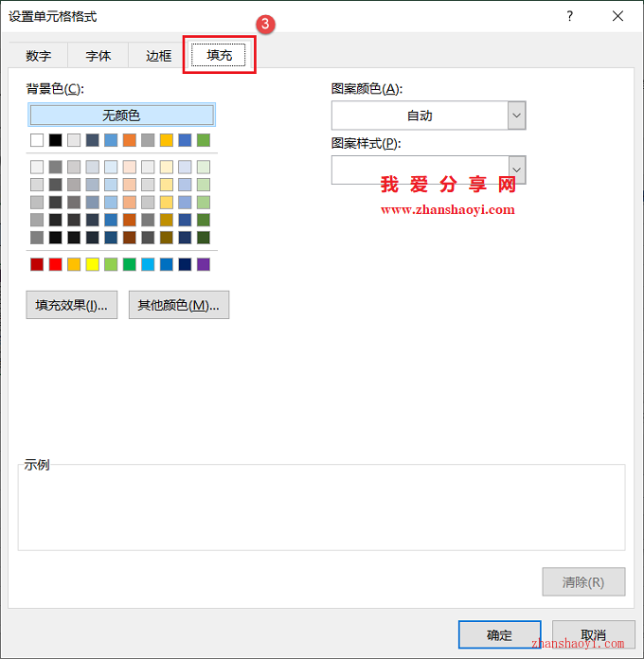The image size is (644, 659).
Task: Pick the medium blue standard swatch
Action: click(167, 264)
